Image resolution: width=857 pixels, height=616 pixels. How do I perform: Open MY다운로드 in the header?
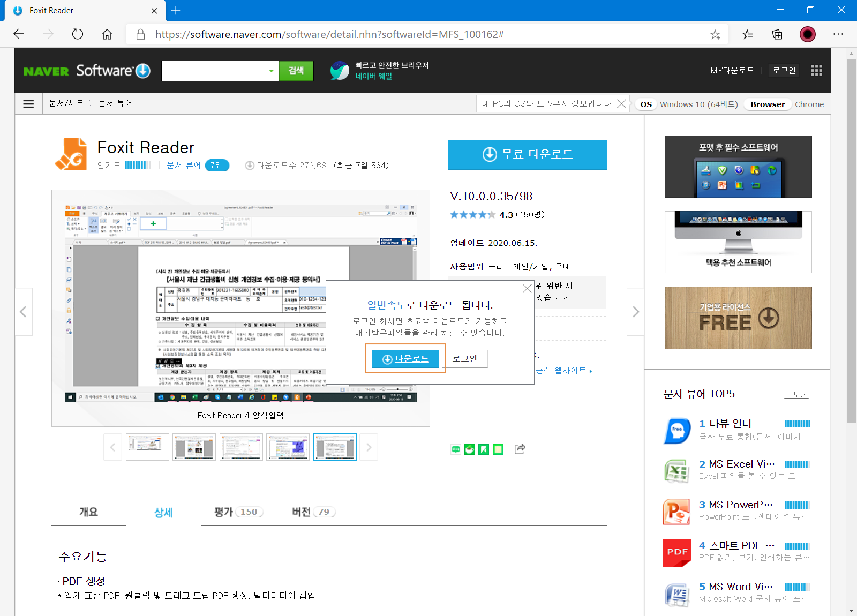(732, 71)
